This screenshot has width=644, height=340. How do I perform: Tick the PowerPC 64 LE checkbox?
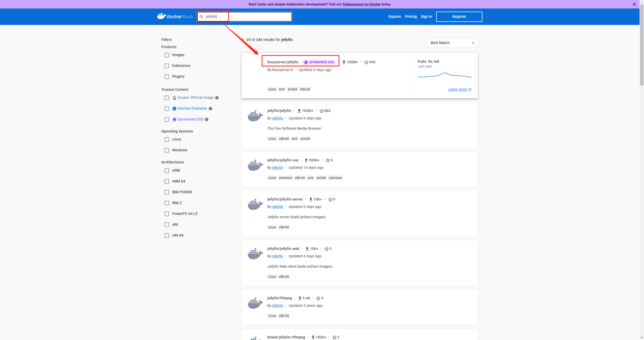tap(167, 214)
